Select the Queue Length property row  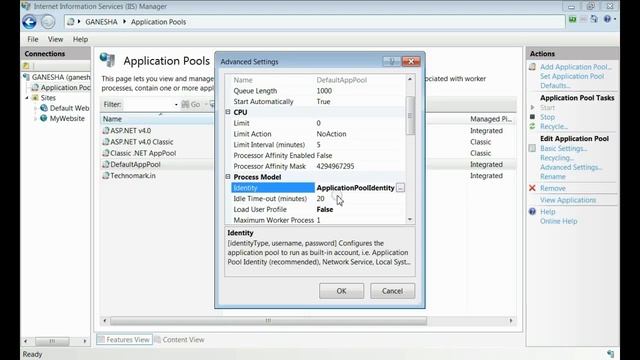coord(318,91)
